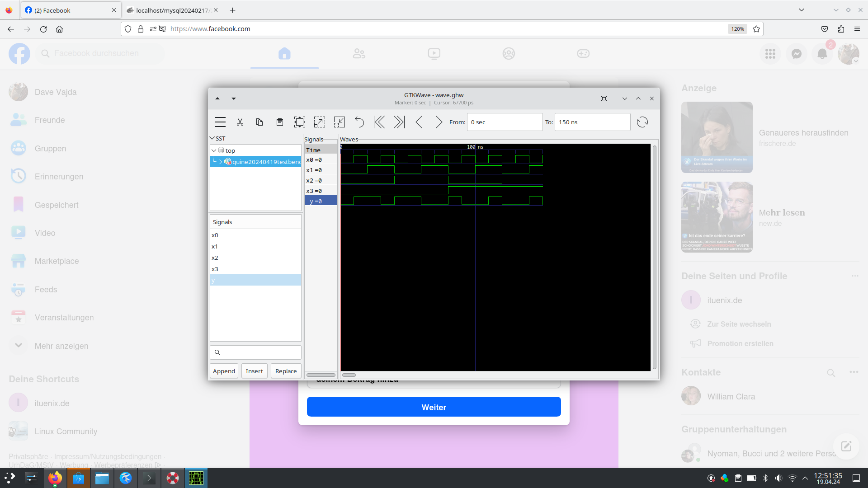
Task: Click the Zoom Out icon in GTKWave toolbar
Action: click(339, 122)
